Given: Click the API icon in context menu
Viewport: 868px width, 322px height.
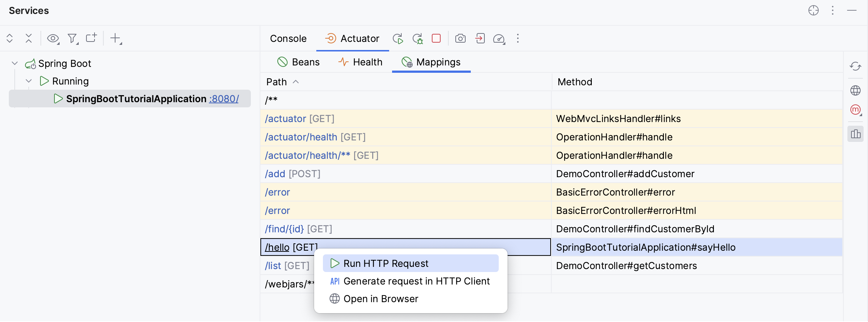Looking at the screenshot, I should pyautogui.click(x=335, y=281).
